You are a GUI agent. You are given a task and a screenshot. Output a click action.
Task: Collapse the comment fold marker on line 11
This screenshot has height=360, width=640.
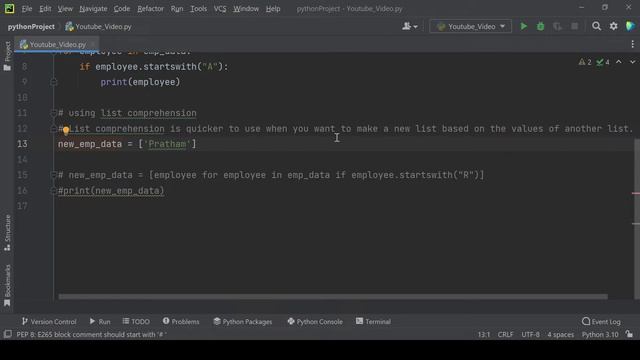(53, 113)
